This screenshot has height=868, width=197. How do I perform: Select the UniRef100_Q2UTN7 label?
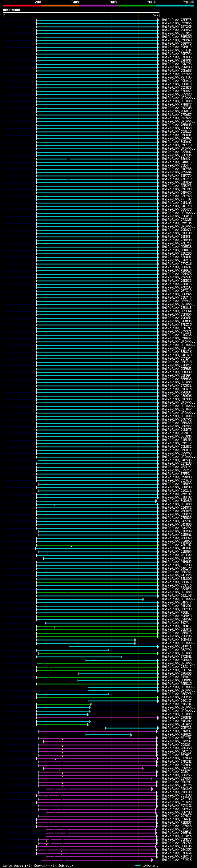177,545
